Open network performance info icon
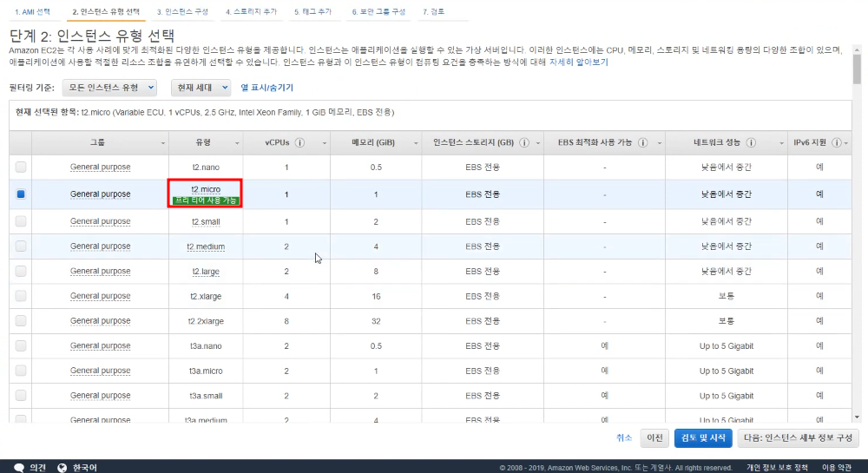This screenshot has height=473, width=868. click(751, 142)
